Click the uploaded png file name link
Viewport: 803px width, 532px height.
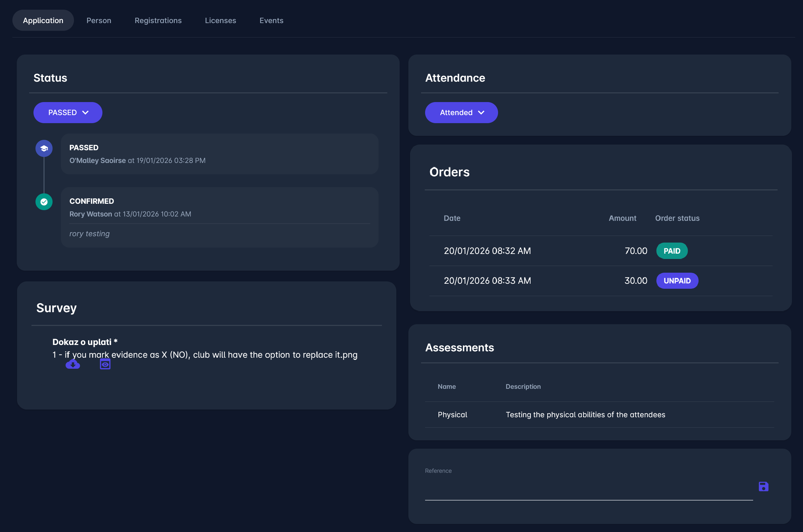click(x=205, y=355)
